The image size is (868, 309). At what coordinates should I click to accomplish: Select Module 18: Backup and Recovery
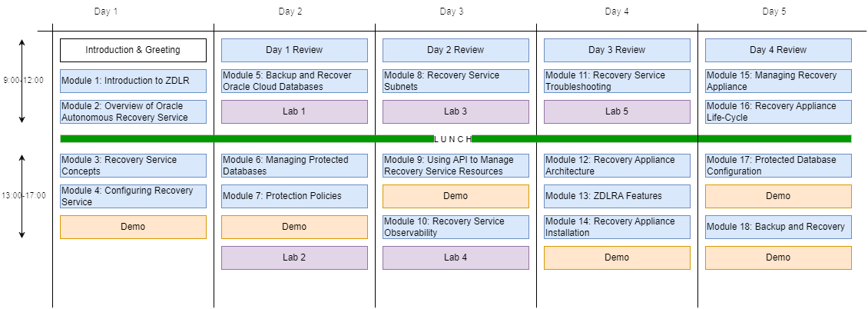(778, 227)
